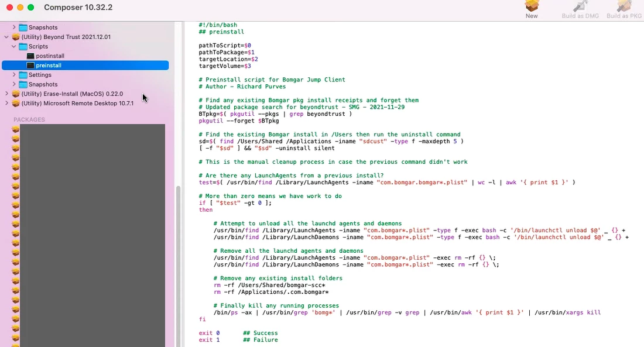
Task: Click the 'pkgutil --forget $BTpkg' line
Action: point(239,121)
